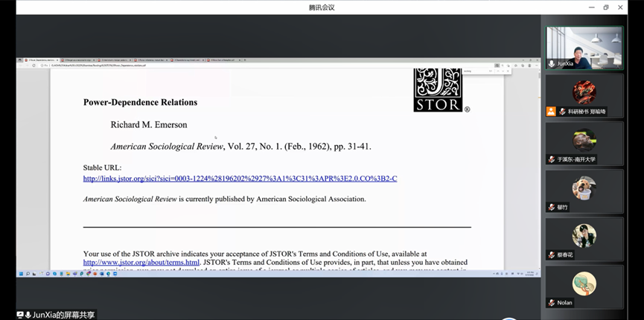The height and width of the screenshot is (320, 644).
Task: Click the taskbar search icon in shared screen
Action: click(28, 274)
